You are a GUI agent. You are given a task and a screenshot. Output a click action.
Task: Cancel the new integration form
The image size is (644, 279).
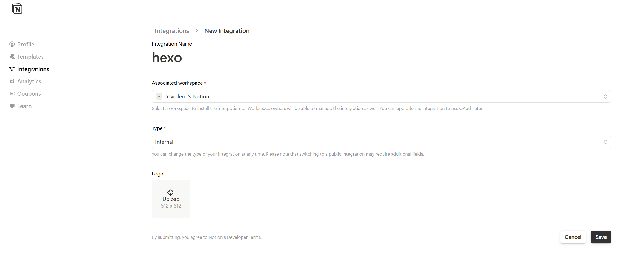coord(573,237)
